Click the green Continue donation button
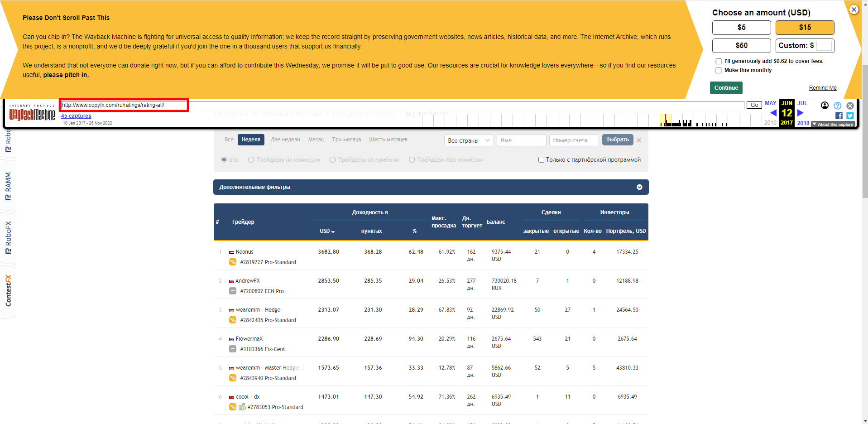 coord(726,88)
